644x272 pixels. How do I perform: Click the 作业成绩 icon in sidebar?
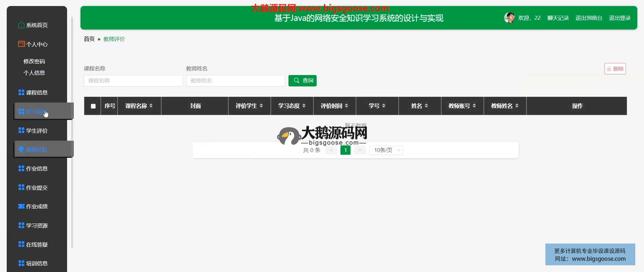click(x=21, y=206)
